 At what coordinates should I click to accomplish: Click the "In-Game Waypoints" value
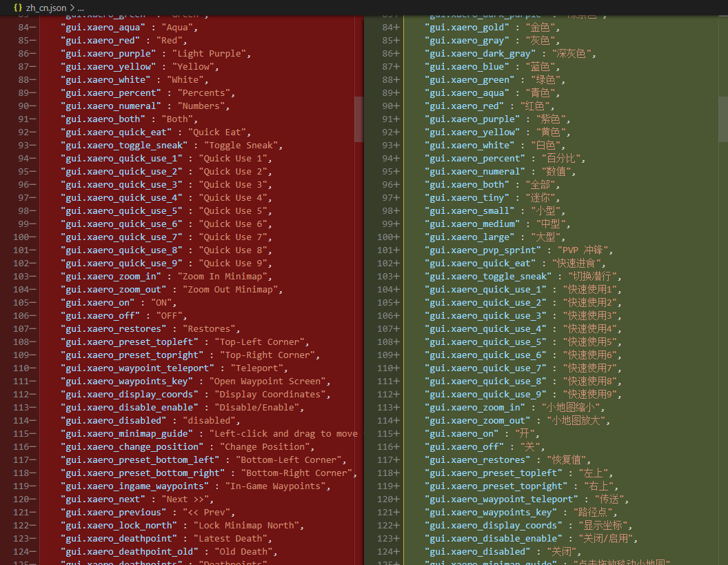coord(275,486)
